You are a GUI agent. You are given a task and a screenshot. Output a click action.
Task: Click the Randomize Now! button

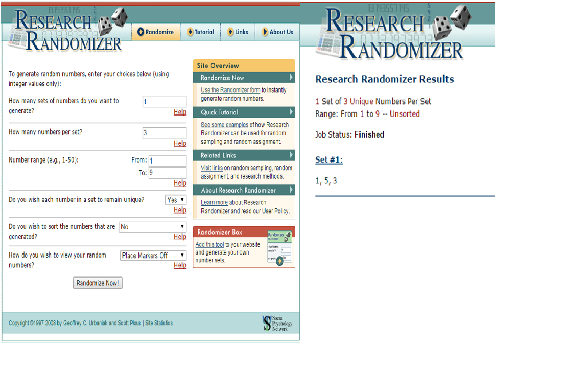coord(98,283)
